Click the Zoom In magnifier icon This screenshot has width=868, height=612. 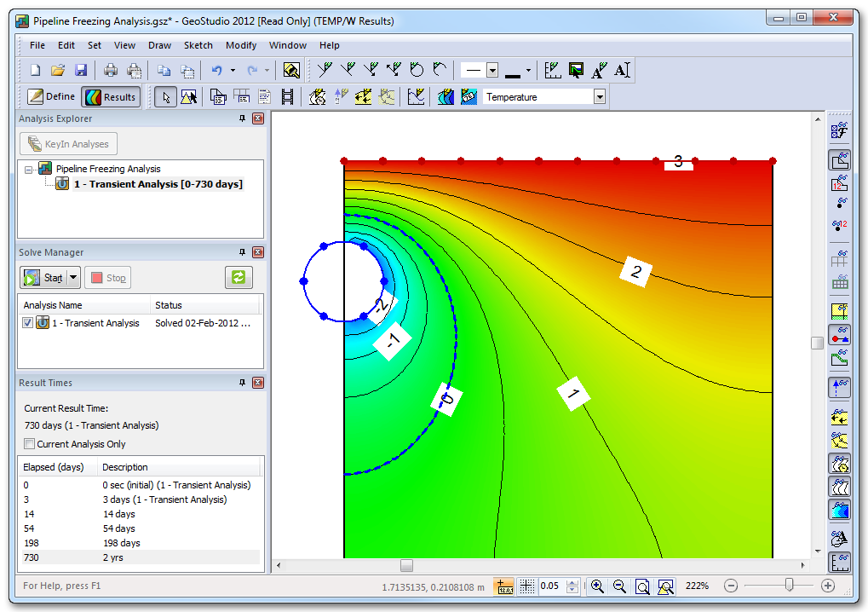(x=597, y=586)
